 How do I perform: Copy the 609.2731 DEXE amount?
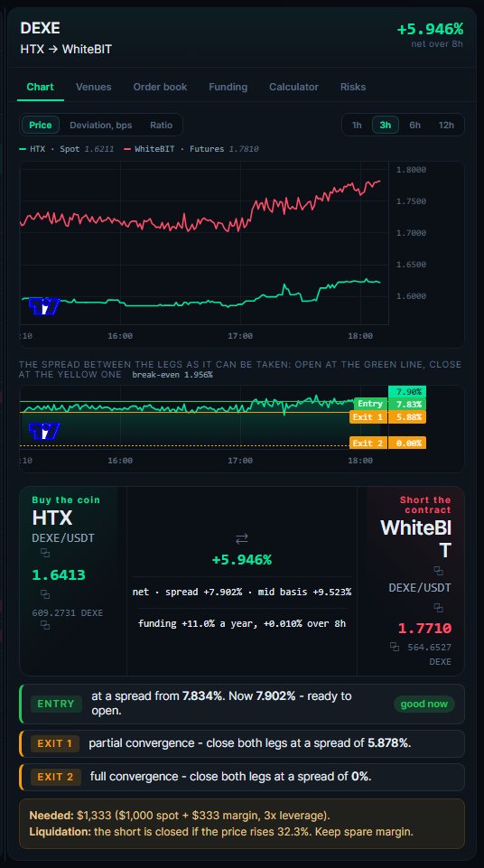coord(45,624)
